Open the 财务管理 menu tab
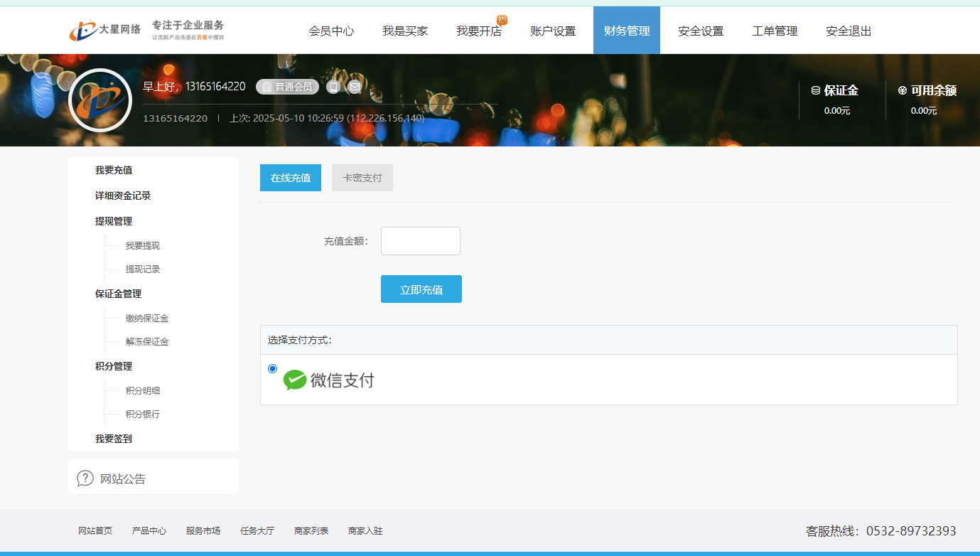This screenshot has width=980, height=556. 626,31
